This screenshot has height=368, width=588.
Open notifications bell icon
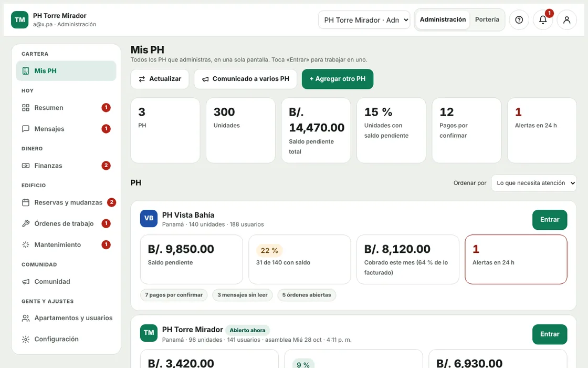[x=543, y=20]
